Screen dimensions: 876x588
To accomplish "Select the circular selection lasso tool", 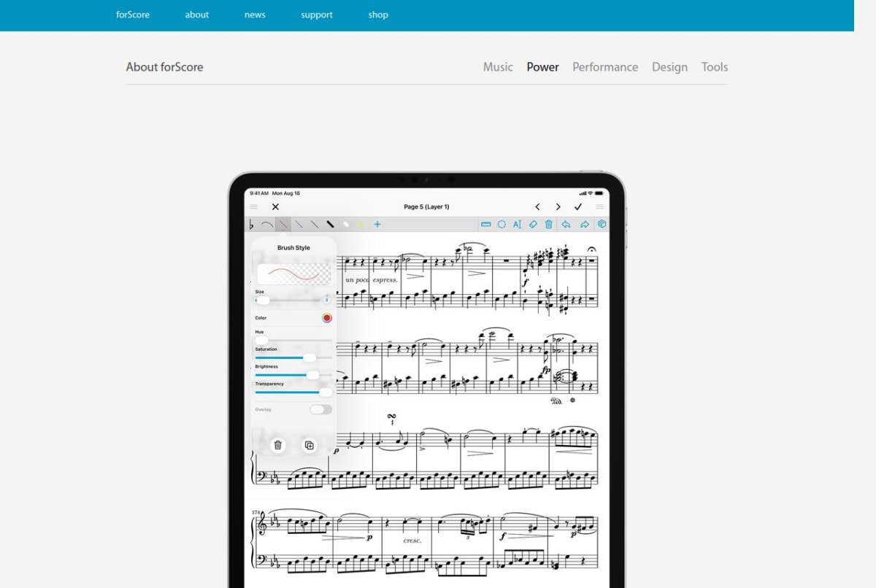I will click(502, 225).
